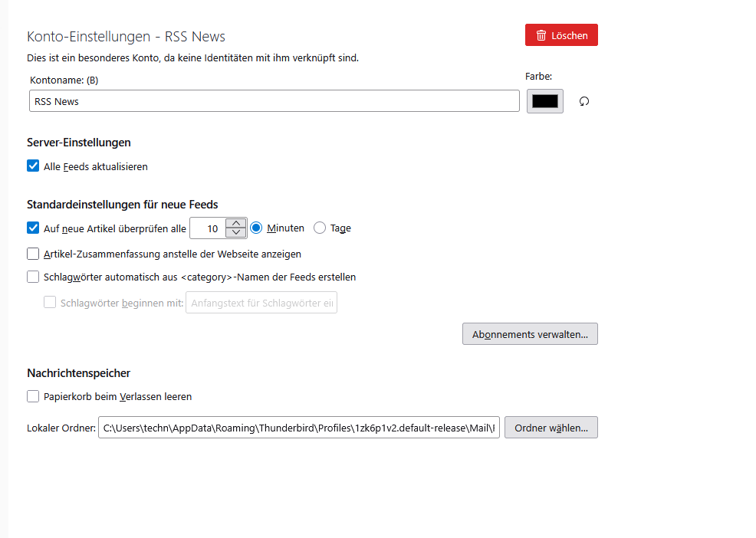756x538 pixels.
Task: Click the Lokaler Ordner path field
Action: click(299, 428)
